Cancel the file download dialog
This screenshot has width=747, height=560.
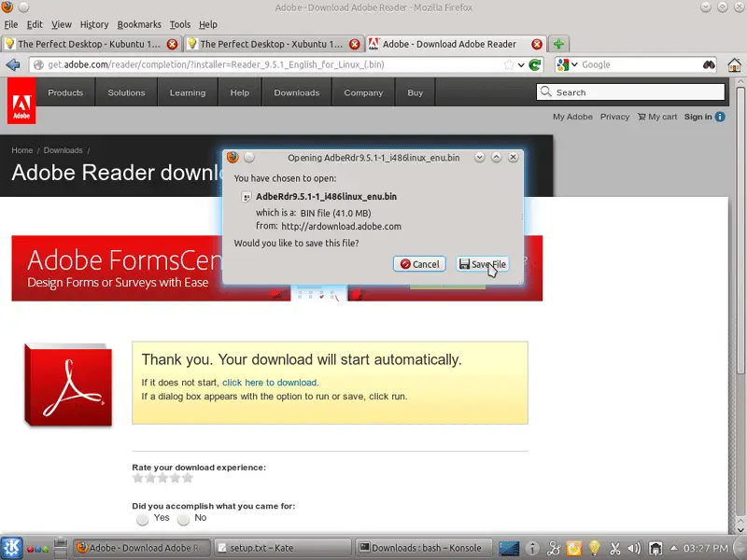(419, 264)
